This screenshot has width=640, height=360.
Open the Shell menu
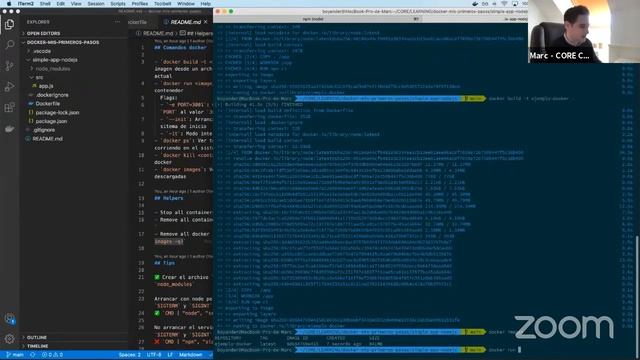point(45,4)
